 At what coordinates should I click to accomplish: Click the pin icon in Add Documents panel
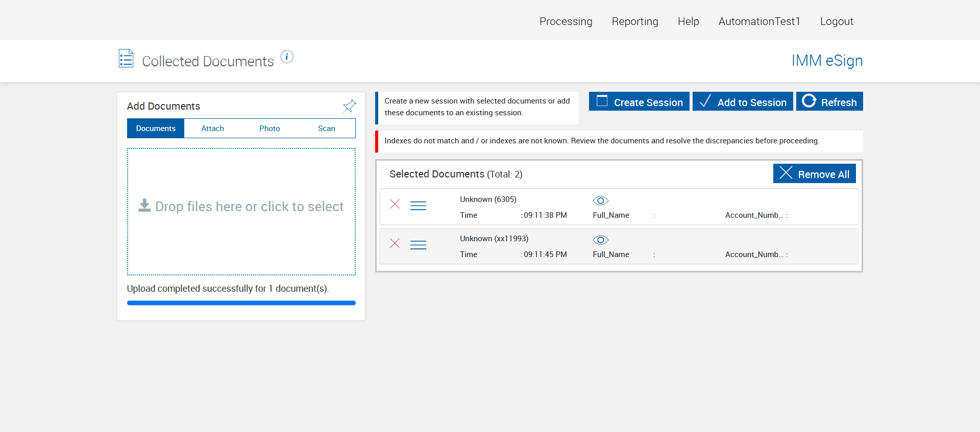[x=349, y=106]
